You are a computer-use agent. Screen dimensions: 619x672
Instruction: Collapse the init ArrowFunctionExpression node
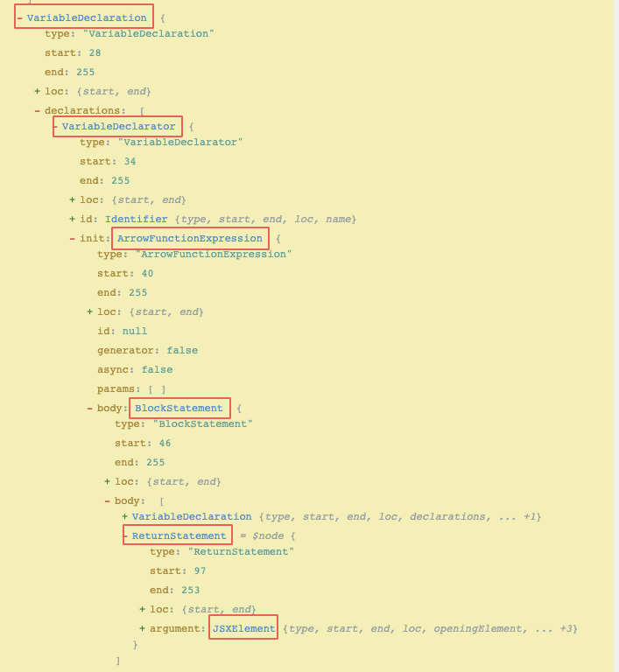click(72, 238)
